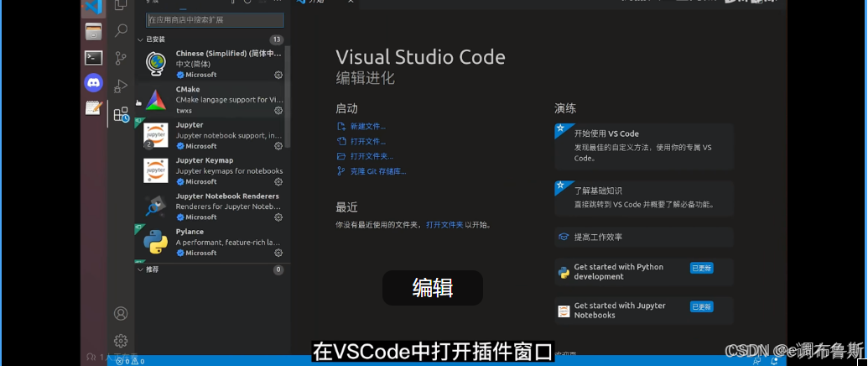
Task: Click the Jupyter Keymap extension logo
Action: (155, 170)
